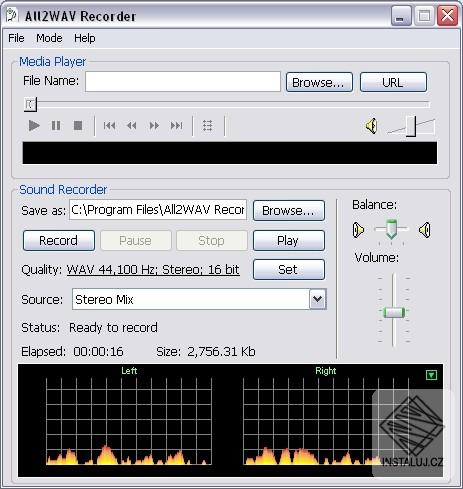Fast forward the Media Player playback
Image resolution: width=463 pixels, height=489 pixels.
(154, 126)
